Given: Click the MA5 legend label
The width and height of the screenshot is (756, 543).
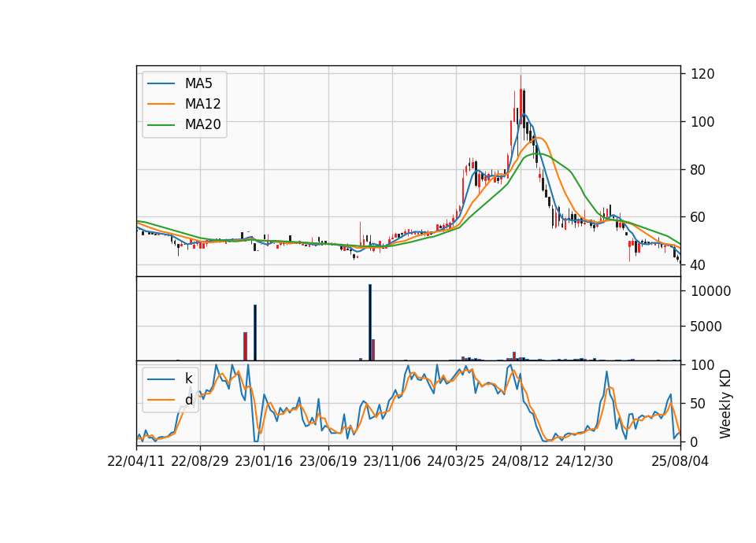Looking at the screenshot, I should pos(198,83).
